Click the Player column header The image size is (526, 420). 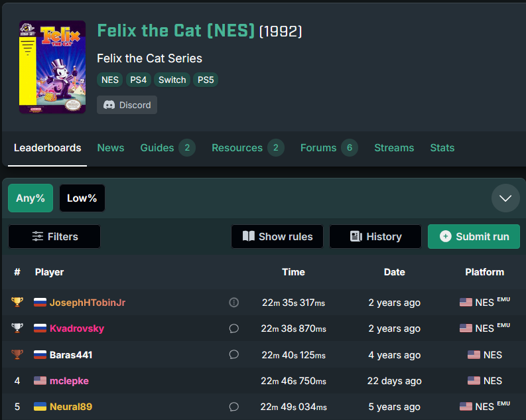(x=49, y=272)
